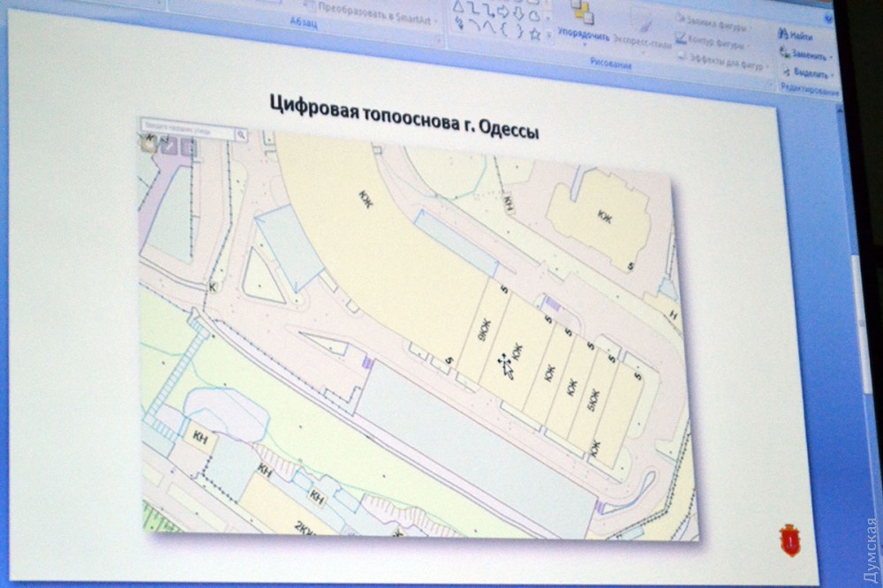Expand the shapes gallery more arrow

click(550, 34)
